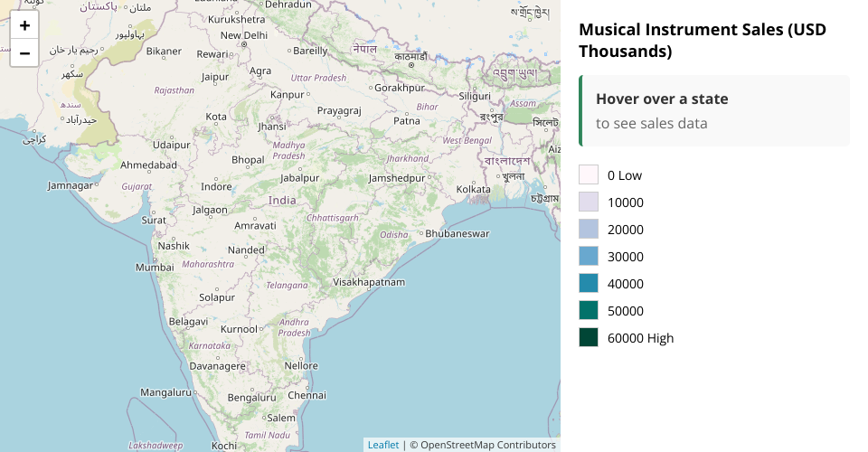The image size is (868, 452).
Task: Click the Hover over a state info box
Action: click(714, 110)
